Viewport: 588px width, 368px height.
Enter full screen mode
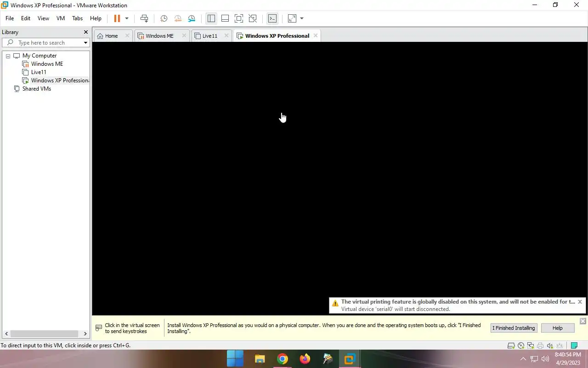pos(239,18)
